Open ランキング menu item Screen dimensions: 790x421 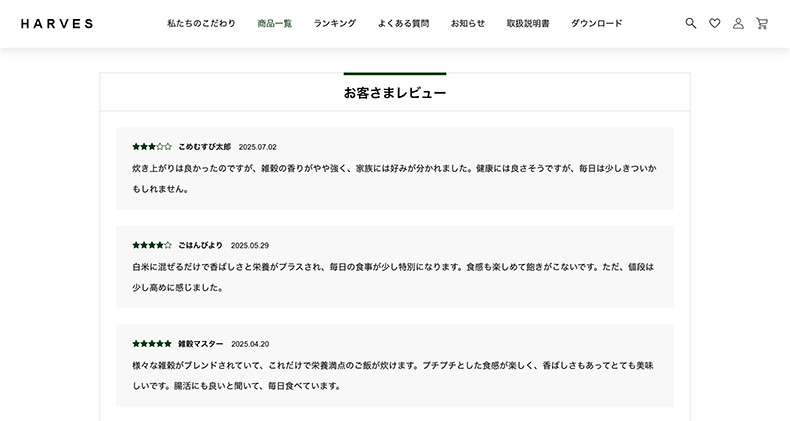point(335,23)
